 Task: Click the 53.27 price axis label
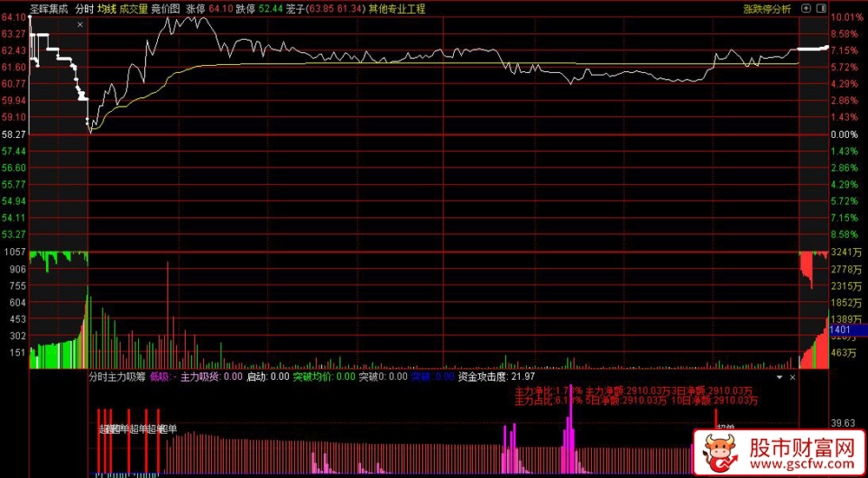point(14,234)
